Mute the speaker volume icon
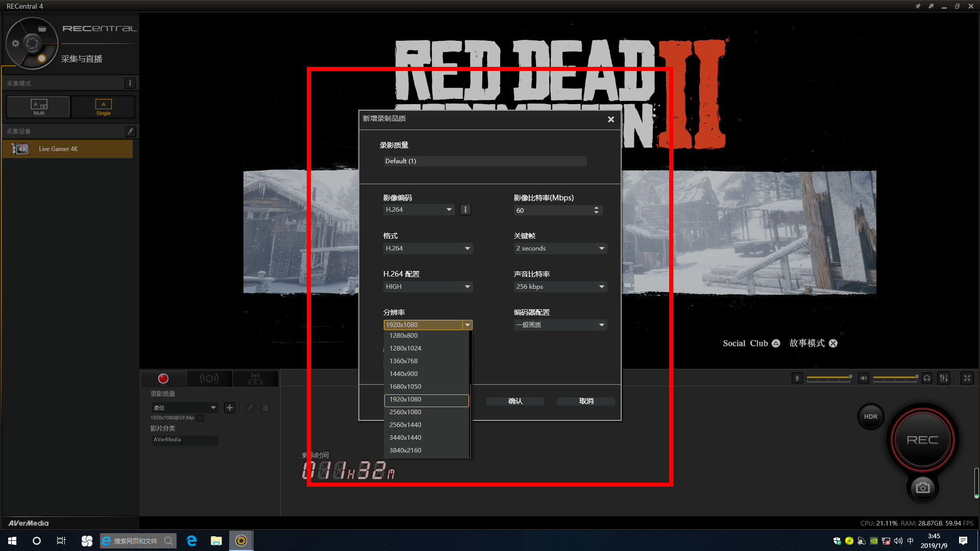Screen dimensions: 980x551 (863, 378)
